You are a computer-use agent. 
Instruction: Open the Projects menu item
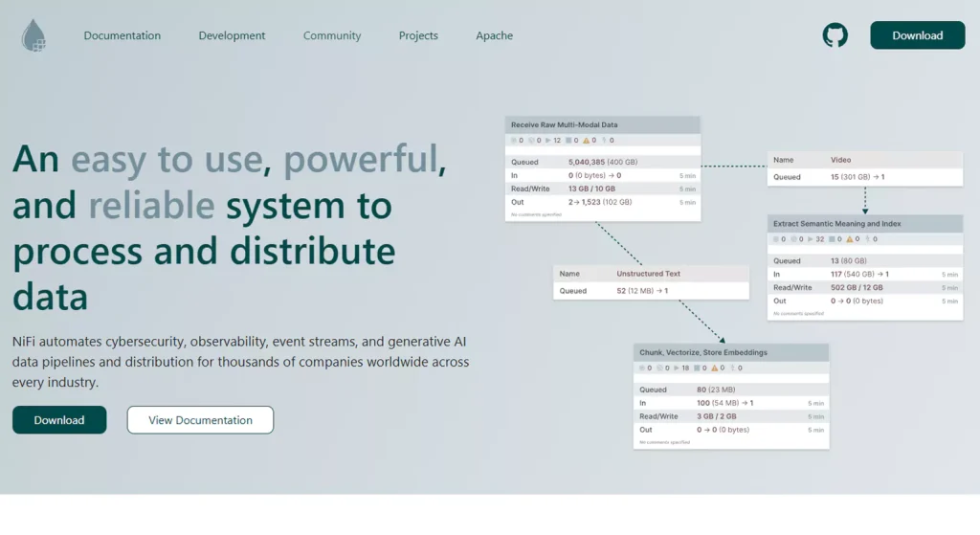coord(418,35)
